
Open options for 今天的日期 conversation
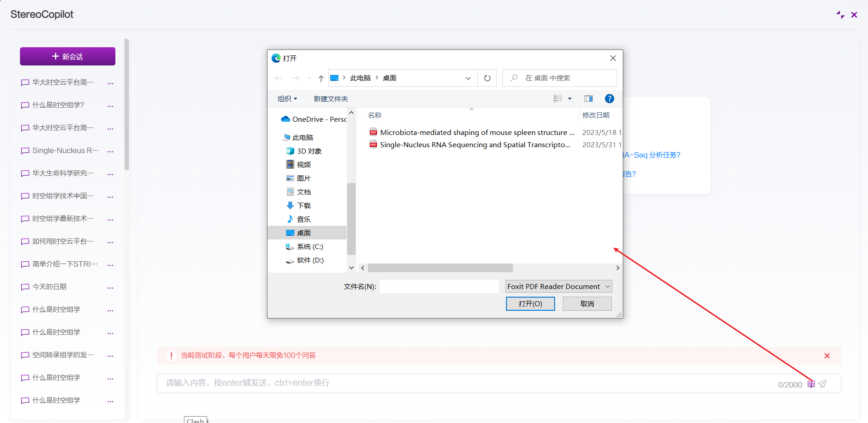(110, 287)
